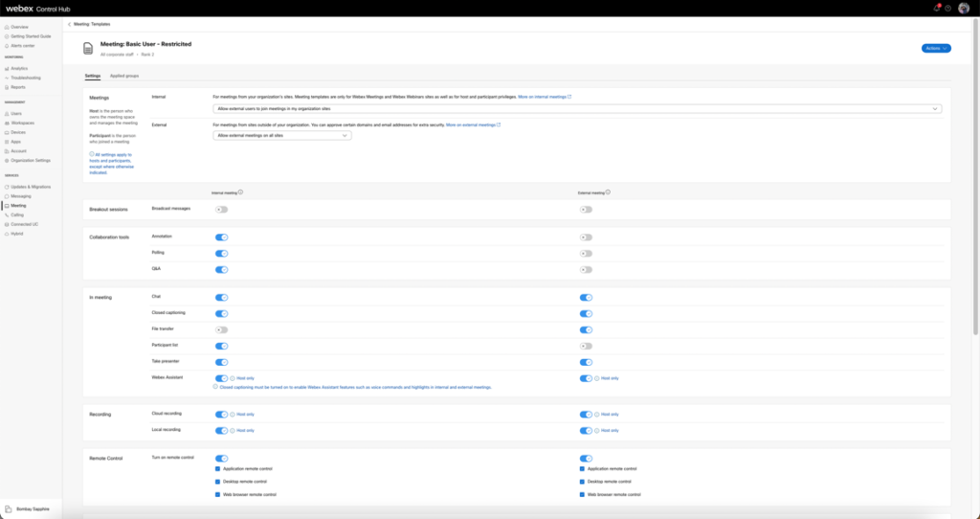Switch to the Applied groups tab

124,76
